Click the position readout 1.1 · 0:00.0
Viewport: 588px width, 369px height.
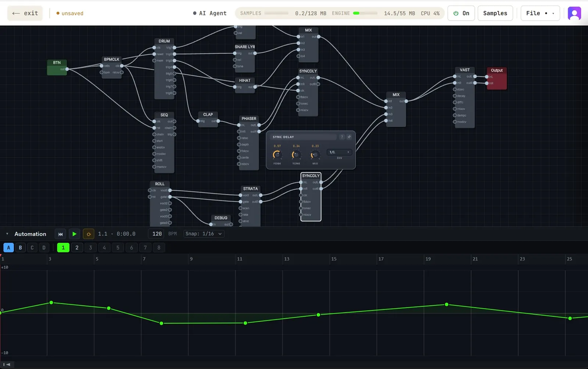tap(116, 234)
